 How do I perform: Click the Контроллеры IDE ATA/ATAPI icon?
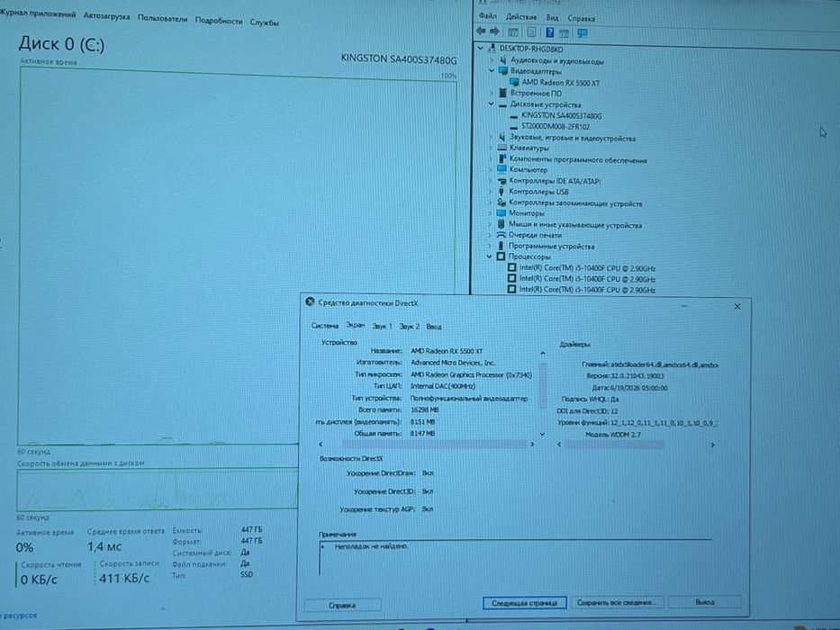(502, 181)
